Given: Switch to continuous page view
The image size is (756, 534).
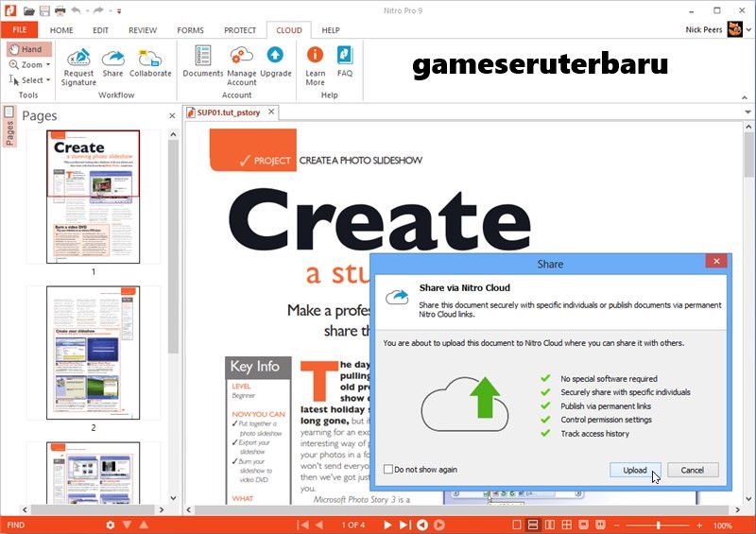Looking at the screenshot, I should [x=533, y=525].
